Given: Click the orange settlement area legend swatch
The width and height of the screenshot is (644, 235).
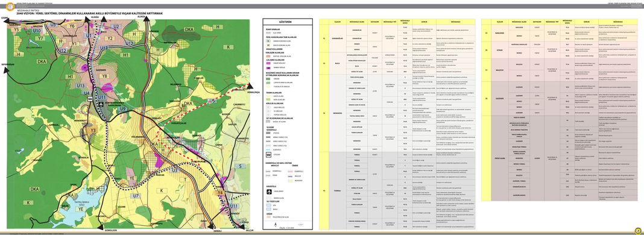Looking at the screenshot, I should pos(268,56).
